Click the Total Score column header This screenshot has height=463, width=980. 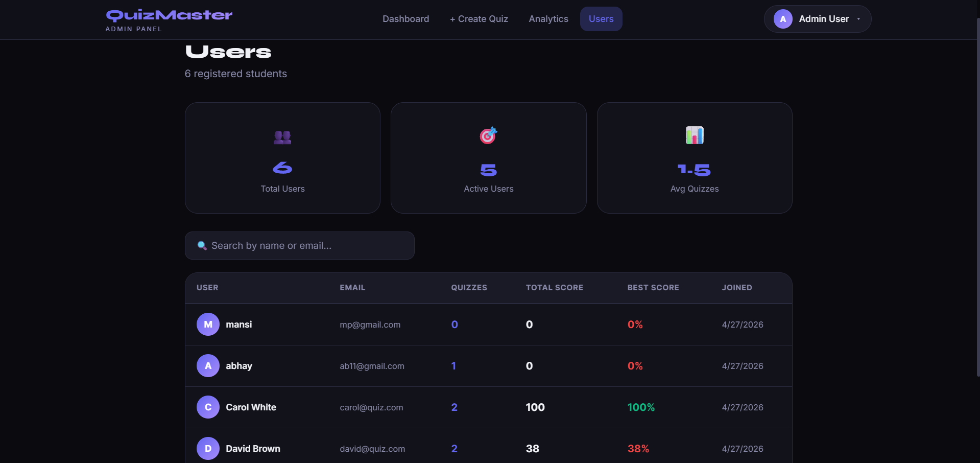click(554, 288)
